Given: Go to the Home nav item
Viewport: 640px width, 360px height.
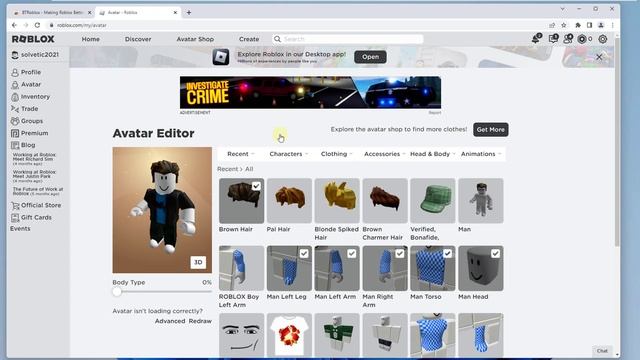Looking at the screenshot, I should (91, 39).
